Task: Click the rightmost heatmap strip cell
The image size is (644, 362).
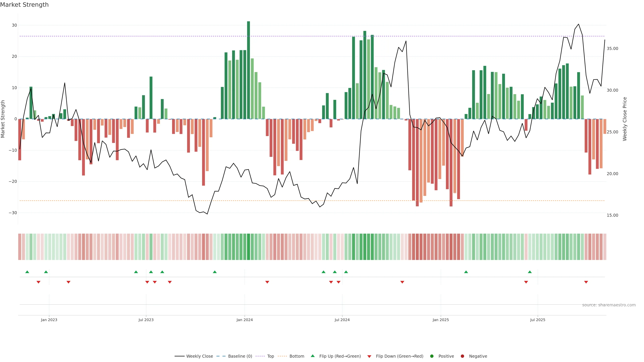Action: [x=605, y=247]
